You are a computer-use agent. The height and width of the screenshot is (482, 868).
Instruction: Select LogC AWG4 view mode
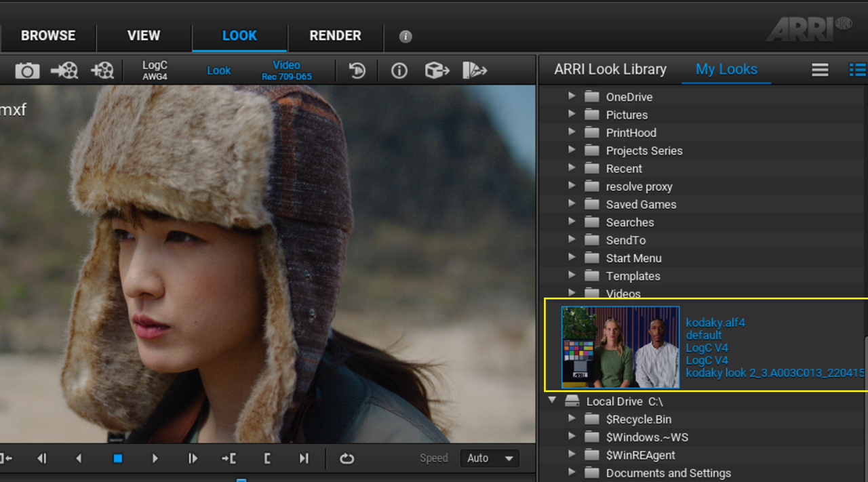(x=155, y=71)
